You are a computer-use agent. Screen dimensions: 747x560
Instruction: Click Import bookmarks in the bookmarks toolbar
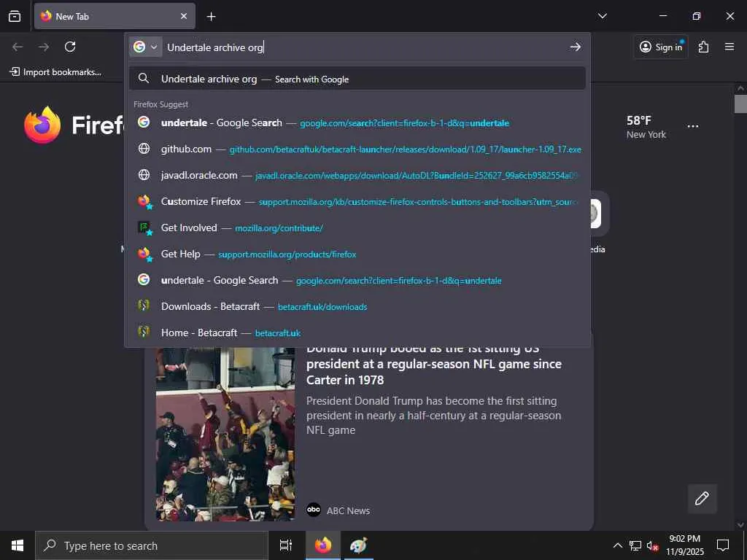[55, 72]
